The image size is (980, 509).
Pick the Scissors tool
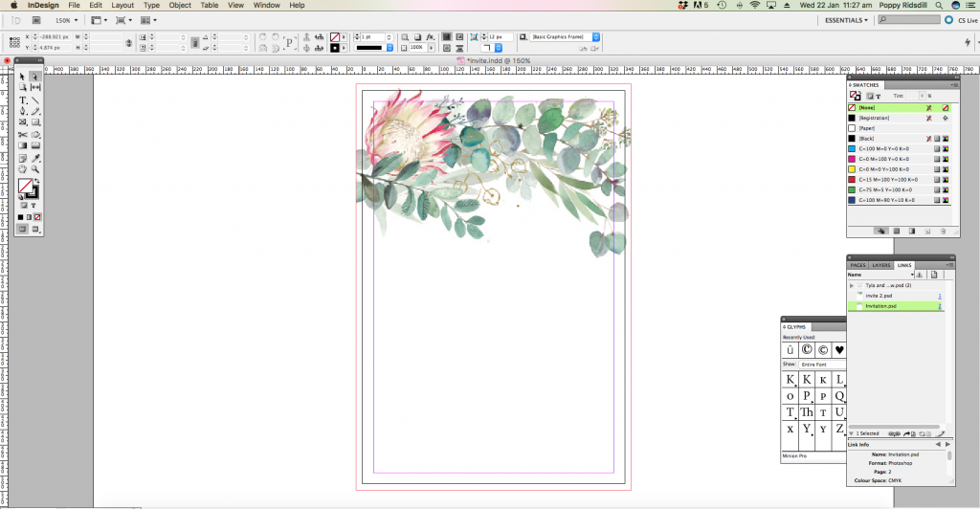23,135
